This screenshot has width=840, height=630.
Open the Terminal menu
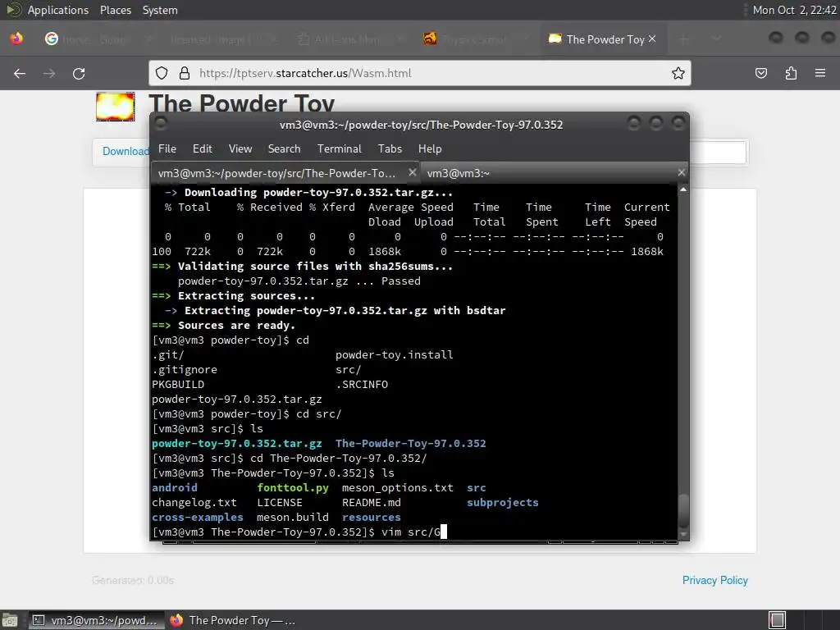339,149
